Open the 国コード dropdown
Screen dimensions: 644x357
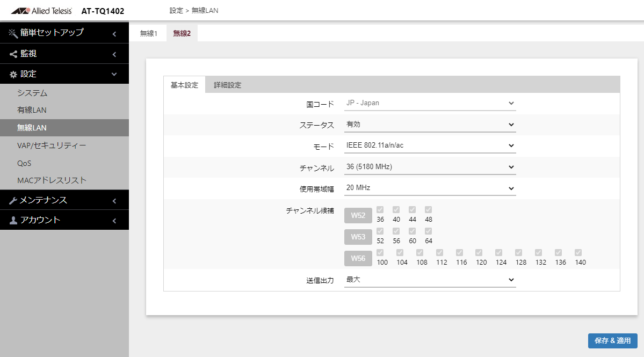[x=430, y=104]
